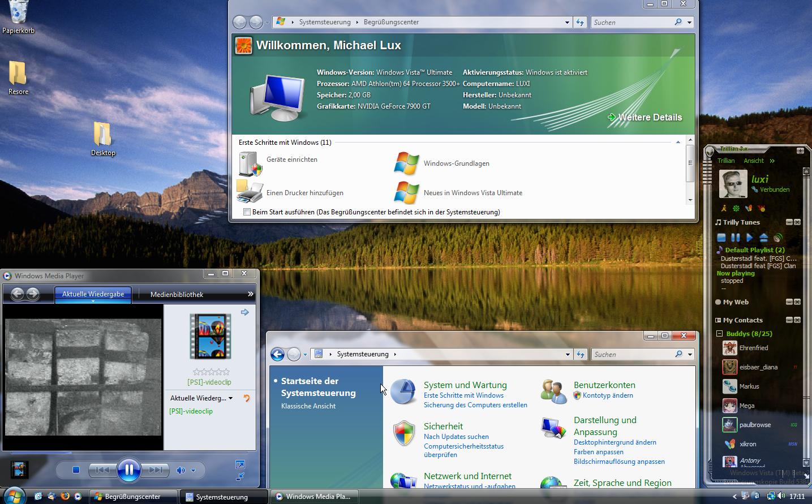Switch Media Player to compact mode
812x504 pixels.
(x=240, y=476)
